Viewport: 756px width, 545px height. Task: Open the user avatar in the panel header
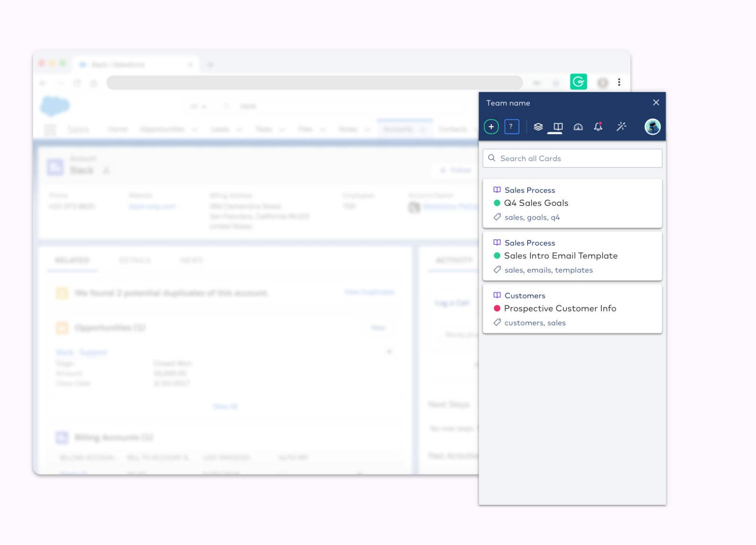653,127
